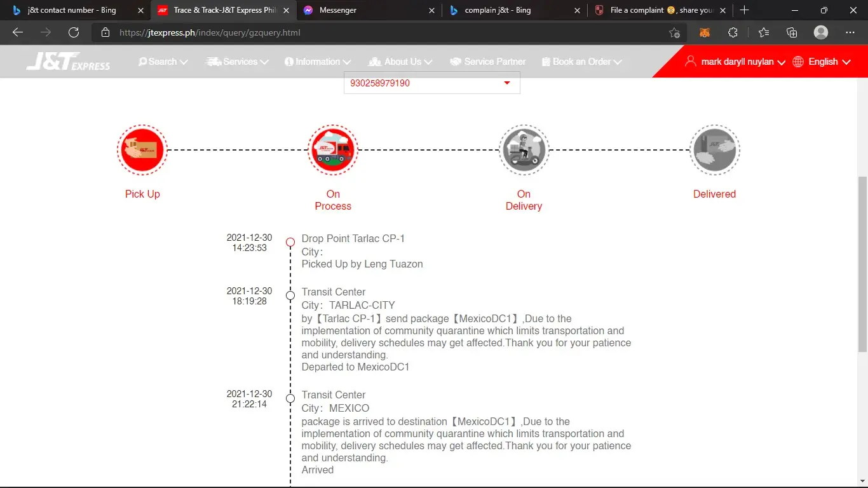Open the MetaMask fox extension
This screenshot has width=868, height=488.
(x=705, y=32)
